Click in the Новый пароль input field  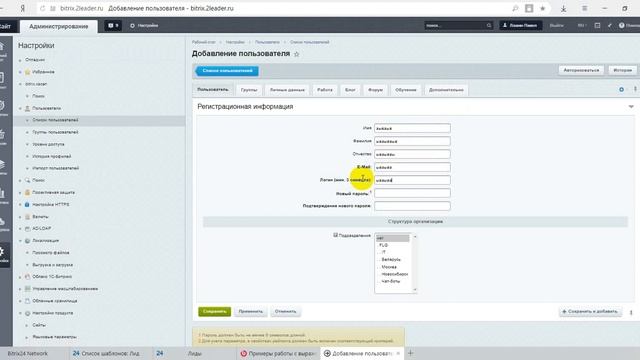click(412, 193)
